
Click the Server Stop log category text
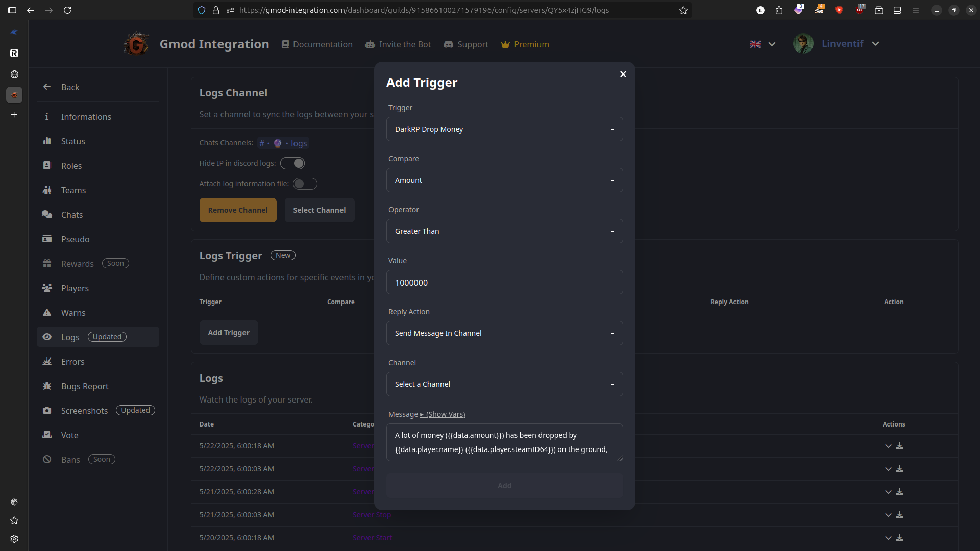coord(372,515)
